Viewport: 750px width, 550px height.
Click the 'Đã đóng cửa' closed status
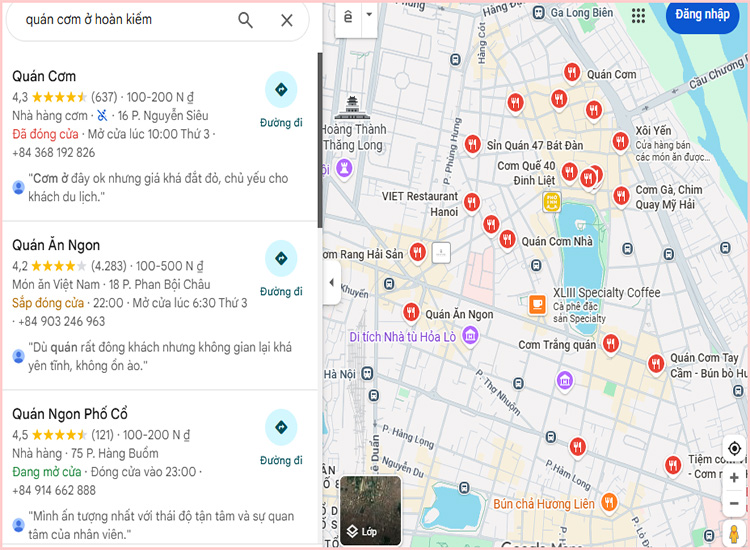45,134
